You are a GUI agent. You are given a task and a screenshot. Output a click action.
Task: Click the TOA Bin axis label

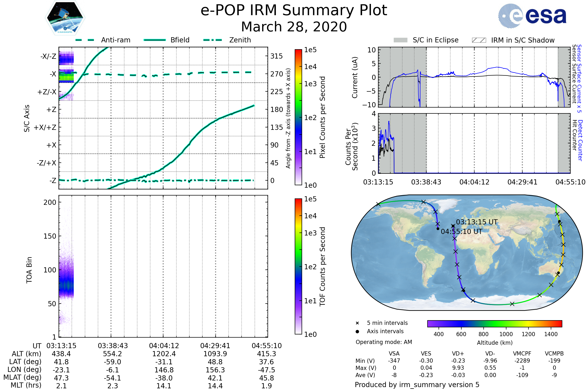pos(29,270)
